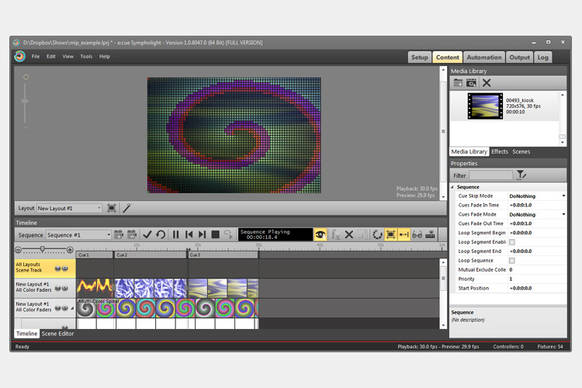The width and height of the screenshot is (582, 388).
Task: Select the 00493_kiosk media thumbnail
Action: click(x=485, y=106)
